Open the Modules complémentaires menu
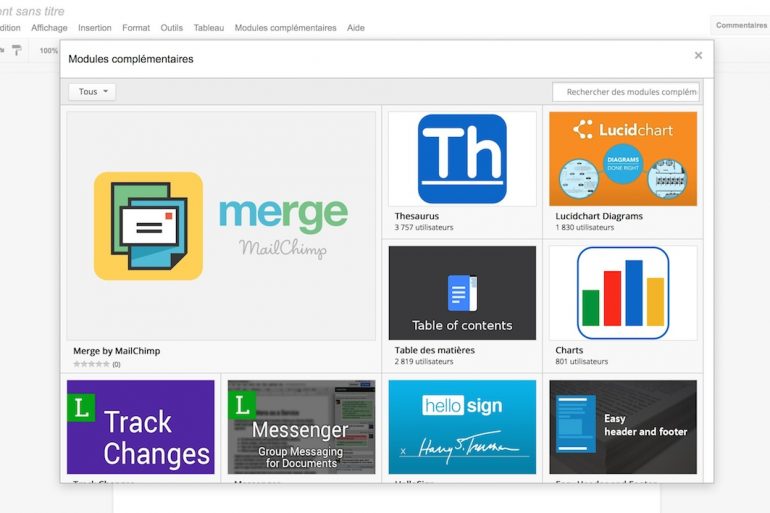Viewport: 770px width, 513px height. coord(285,28)
